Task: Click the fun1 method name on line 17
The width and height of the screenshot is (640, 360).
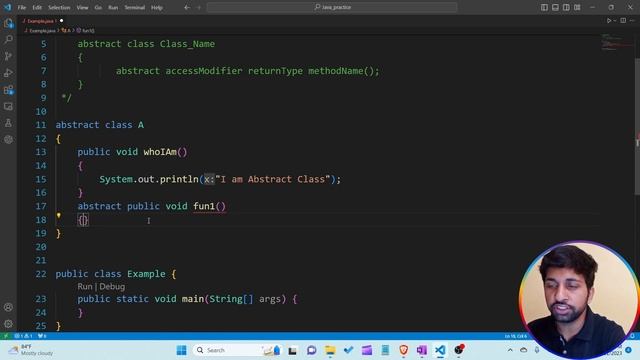Action: click(204, 206)
